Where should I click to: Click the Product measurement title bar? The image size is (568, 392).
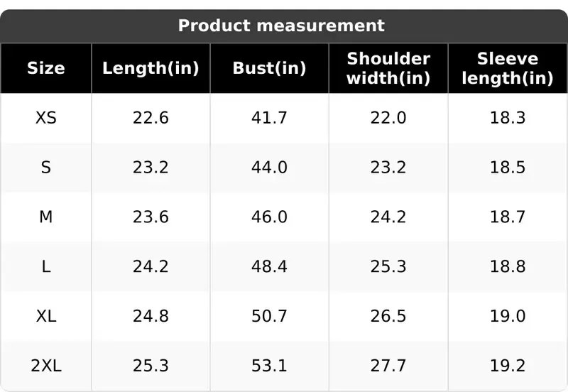[x=284, y=26]
